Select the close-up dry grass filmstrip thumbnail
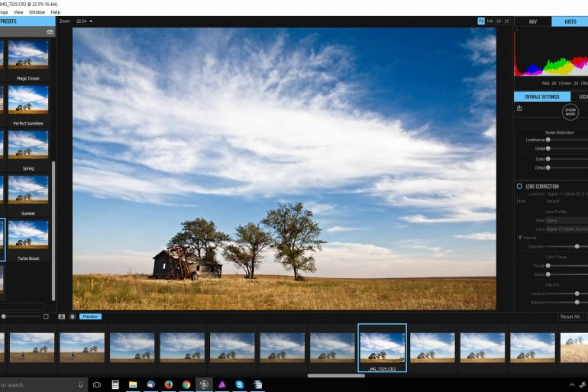Screen dimensions: 588x392 (573, 348)
